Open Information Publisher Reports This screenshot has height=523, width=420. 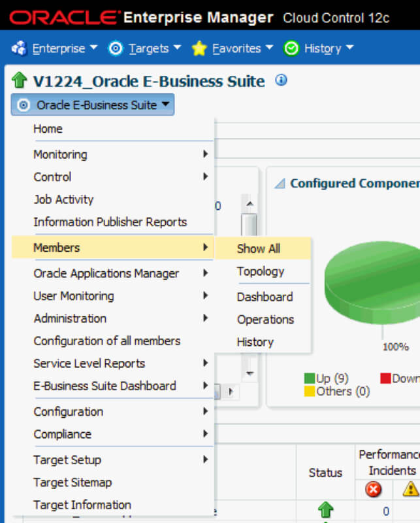pyautogui.click(x=112, y=222)
